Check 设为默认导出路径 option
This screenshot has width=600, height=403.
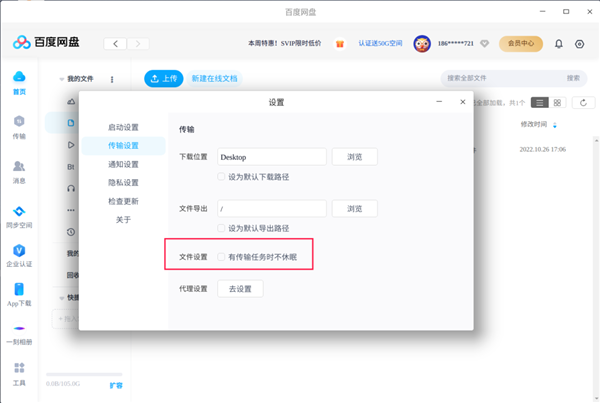[222, 228]
